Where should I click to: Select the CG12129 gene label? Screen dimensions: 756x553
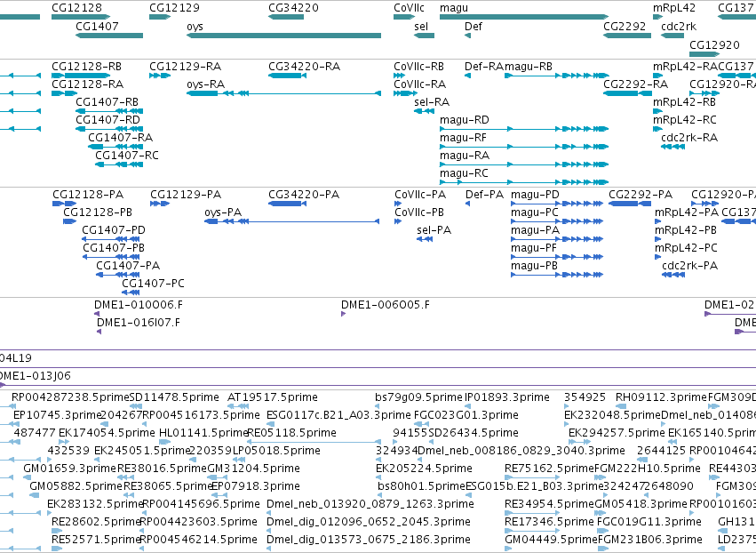coord(174,8)
